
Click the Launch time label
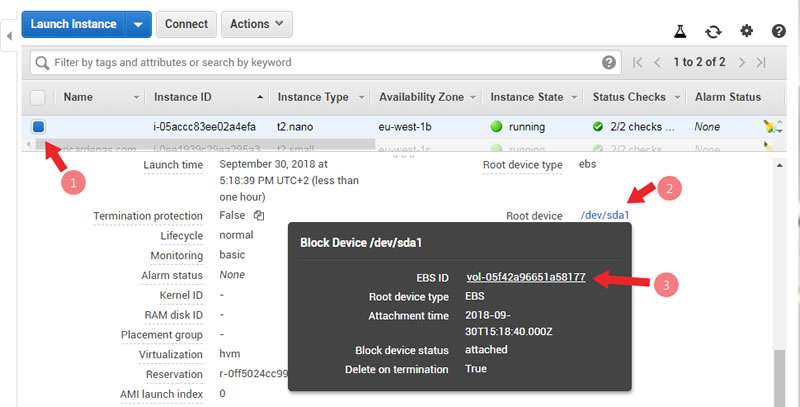pyautogui.click(x=173, y=165)
